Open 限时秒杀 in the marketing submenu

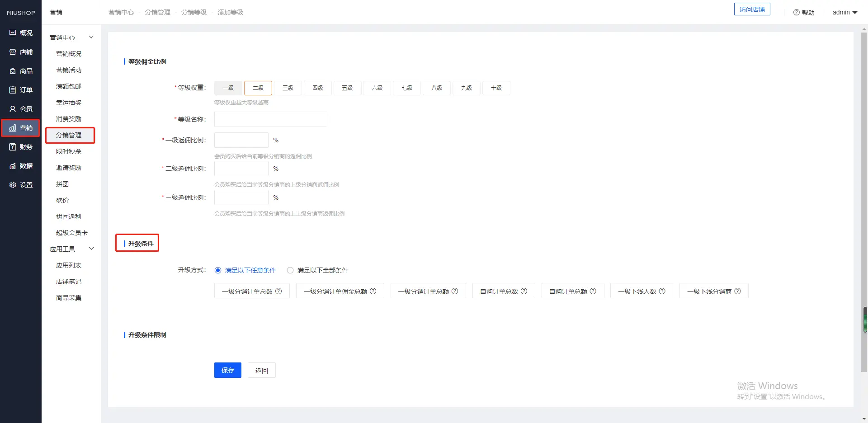[x=69, y=151]
